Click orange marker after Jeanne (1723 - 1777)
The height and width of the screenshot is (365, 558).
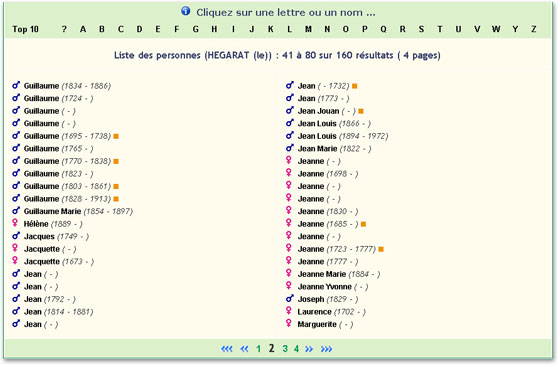click(x=381, y=249)
